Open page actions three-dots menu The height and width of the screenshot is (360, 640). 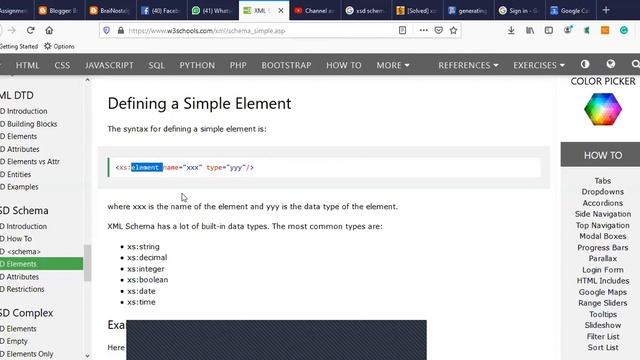(x=423, y=30)
